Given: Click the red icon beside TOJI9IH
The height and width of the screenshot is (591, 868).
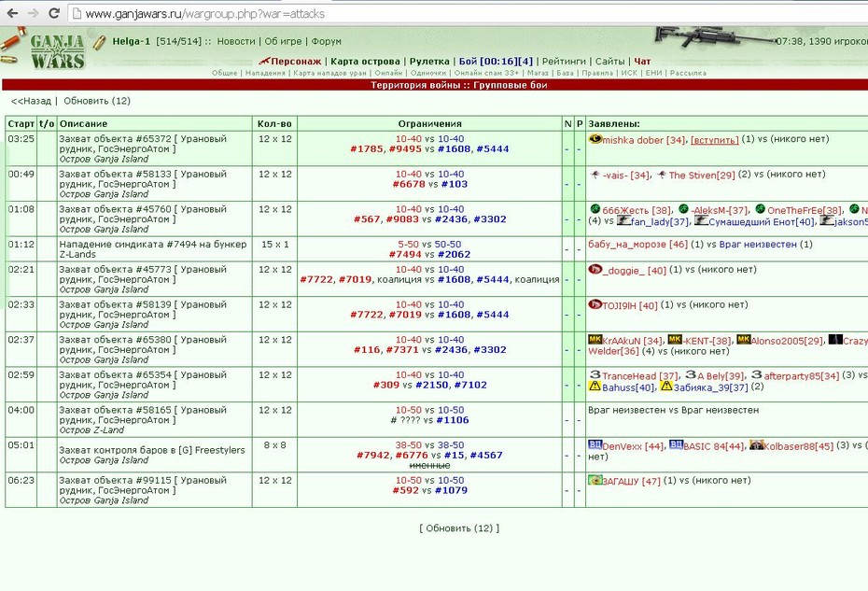Looking at the screenshot, I should tap(595, 304).
